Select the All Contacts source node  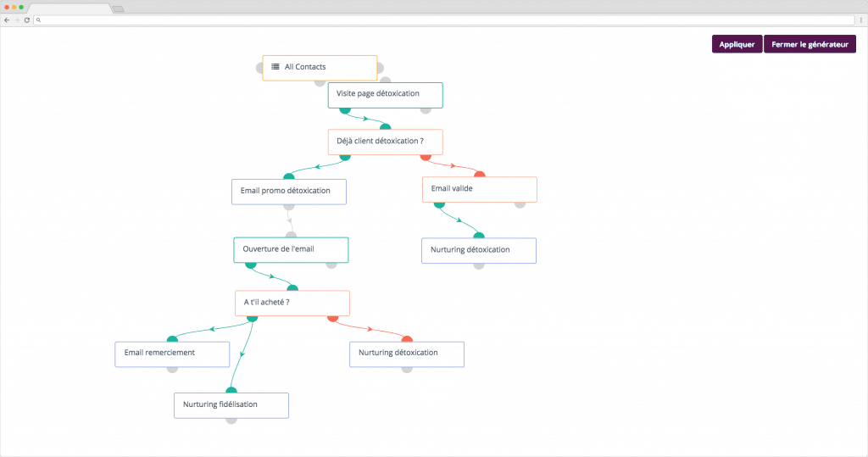point(320,68)
